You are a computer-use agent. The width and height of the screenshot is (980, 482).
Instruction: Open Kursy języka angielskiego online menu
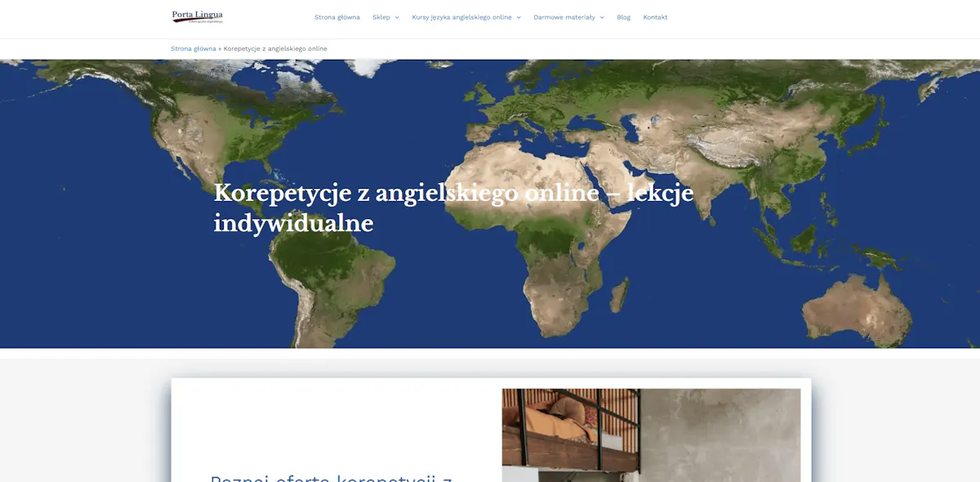(x=461, y=17)
